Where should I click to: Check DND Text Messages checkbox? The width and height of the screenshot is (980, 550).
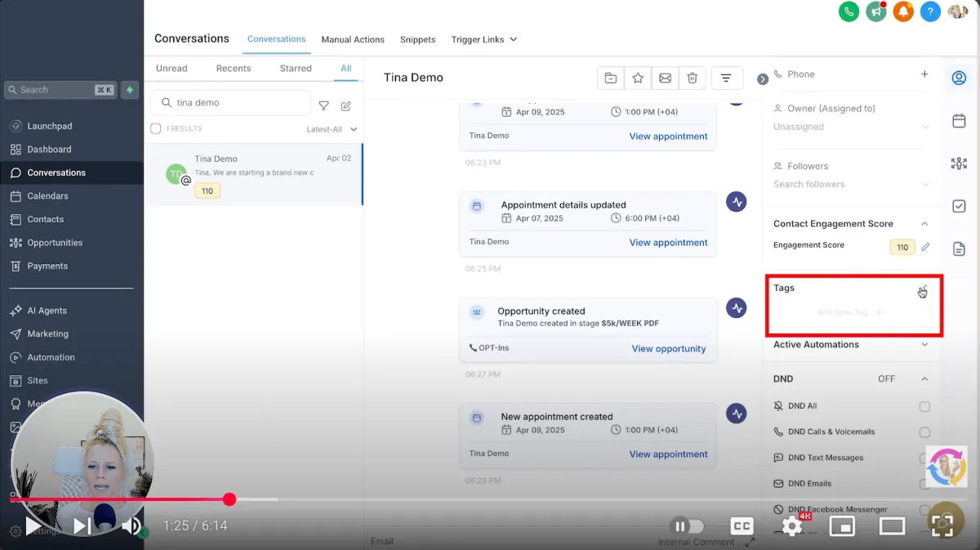[x=924, y=458]
